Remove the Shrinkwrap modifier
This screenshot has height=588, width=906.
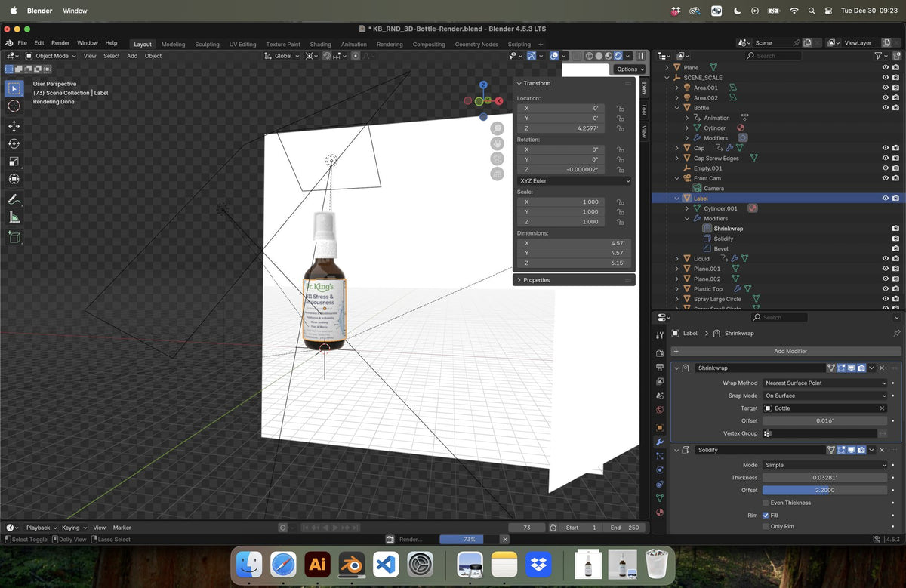(x=882, y=368)
